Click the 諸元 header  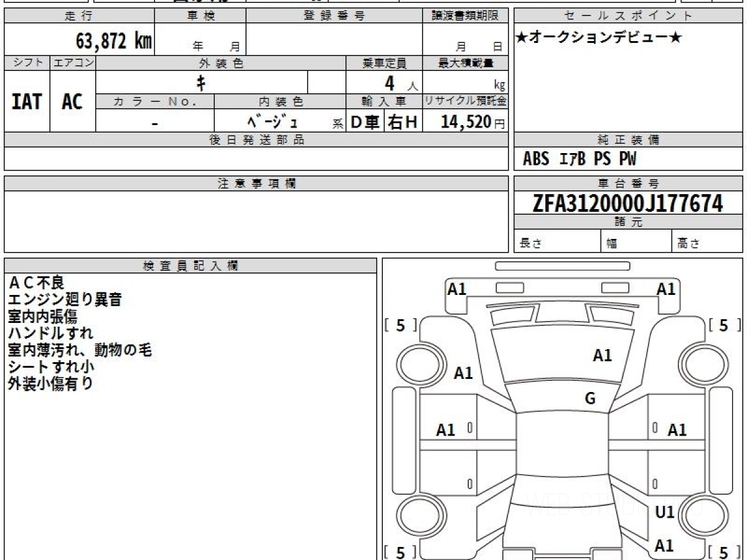(628, 222)
